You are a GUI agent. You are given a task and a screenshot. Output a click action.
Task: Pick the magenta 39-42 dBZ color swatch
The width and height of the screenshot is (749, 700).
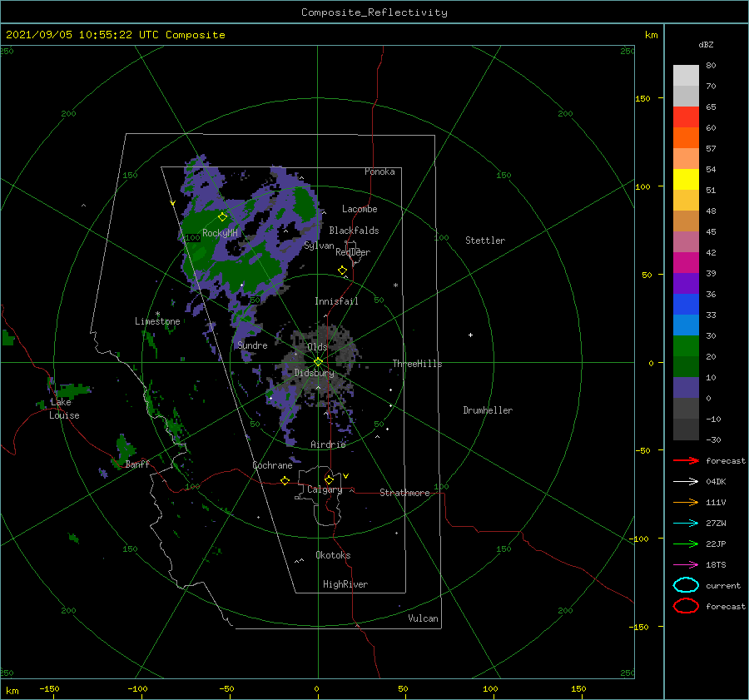point(686,262)
